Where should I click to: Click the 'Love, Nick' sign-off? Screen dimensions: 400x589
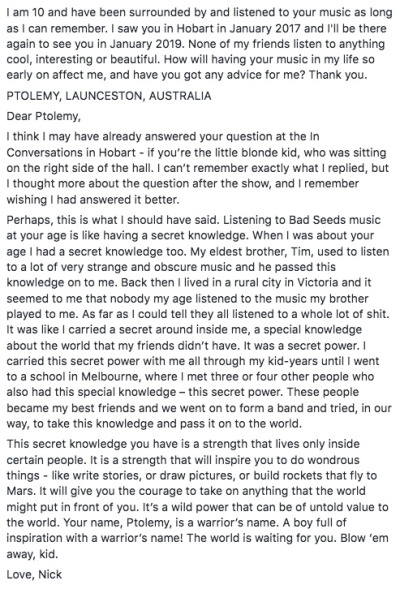point(34,574)
